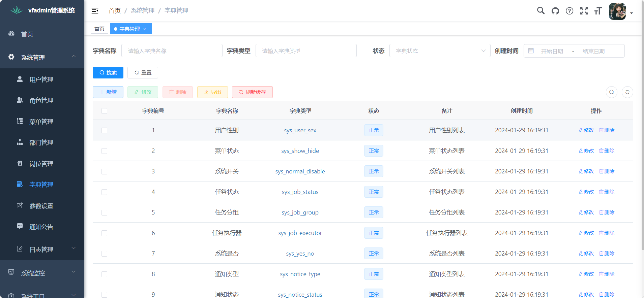Hide the search bar via round magnifier icon
The width and height of the screenshot is (644, 298).
tap(611, 92)
